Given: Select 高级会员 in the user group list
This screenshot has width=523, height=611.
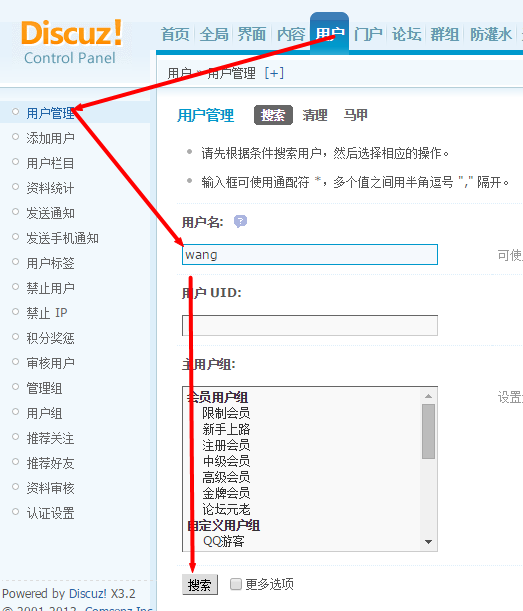Looking at the screenshot, I should (x=226, y=477).
